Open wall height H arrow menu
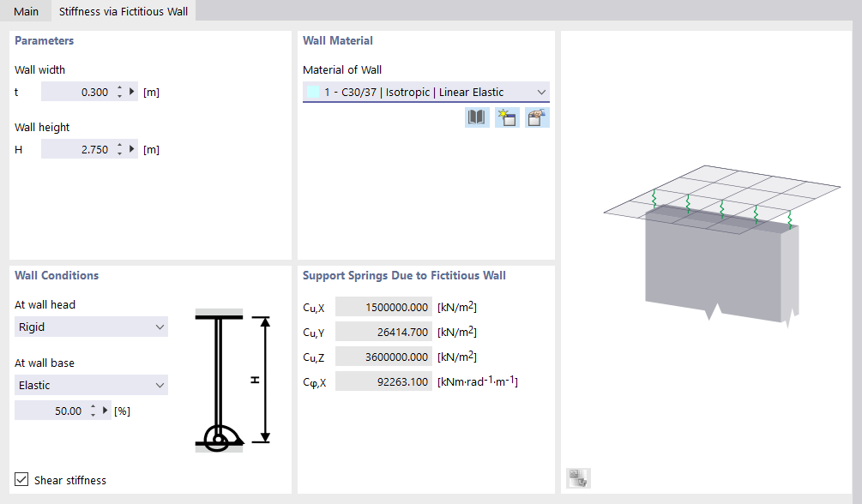 click(132, 149)
